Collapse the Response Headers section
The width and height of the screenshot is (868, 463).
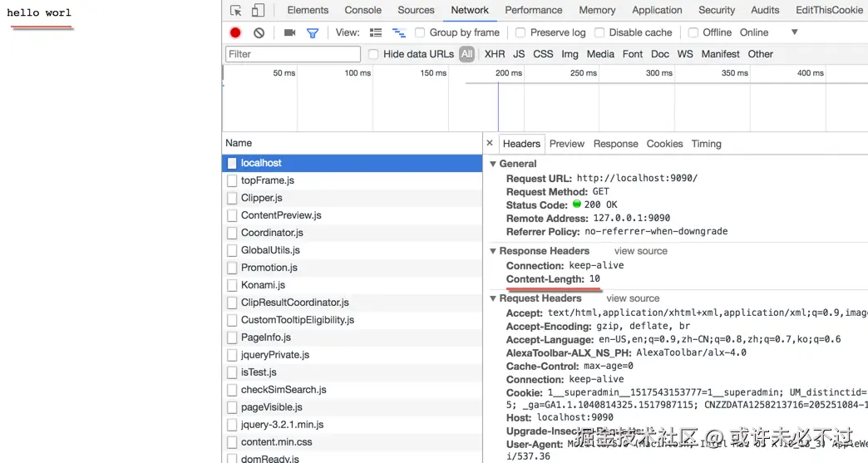(x=493, y=251)
